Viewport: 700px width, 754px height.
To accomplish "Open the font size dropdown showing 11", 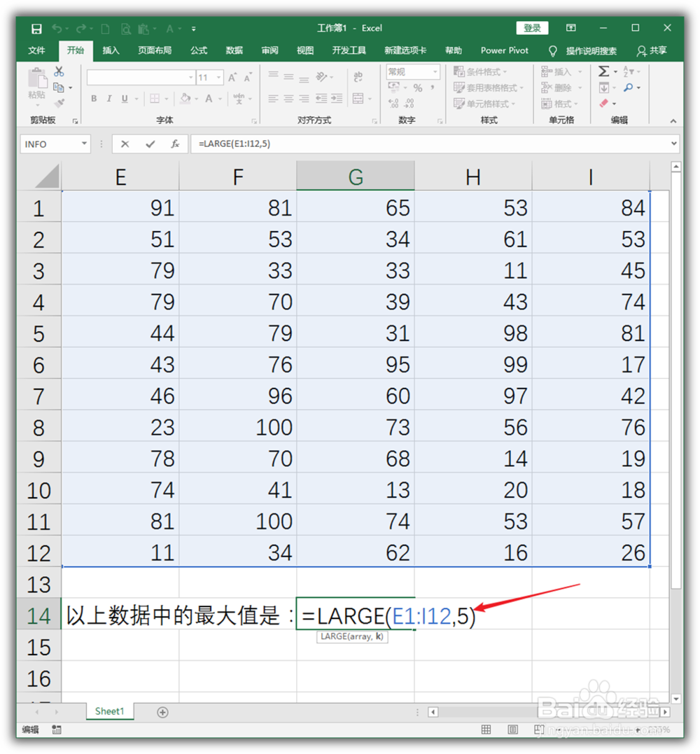I will [217, 77].
